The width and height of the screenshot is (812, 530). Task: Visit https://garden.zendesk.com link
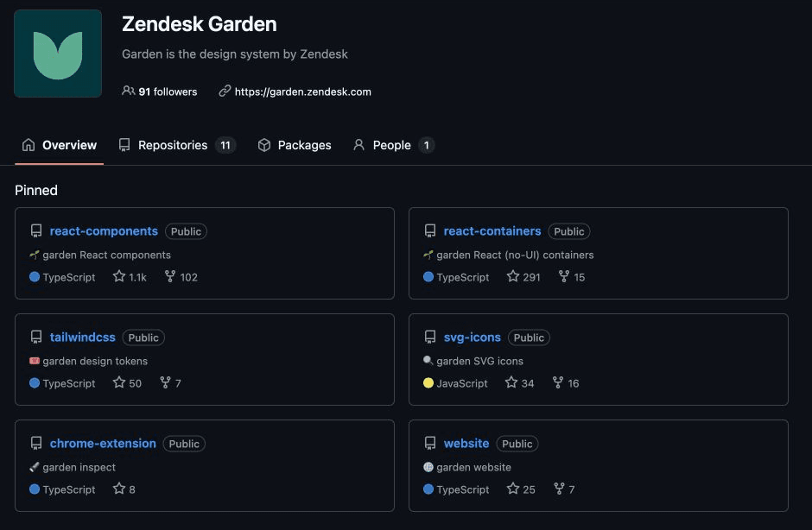(302, 91)
